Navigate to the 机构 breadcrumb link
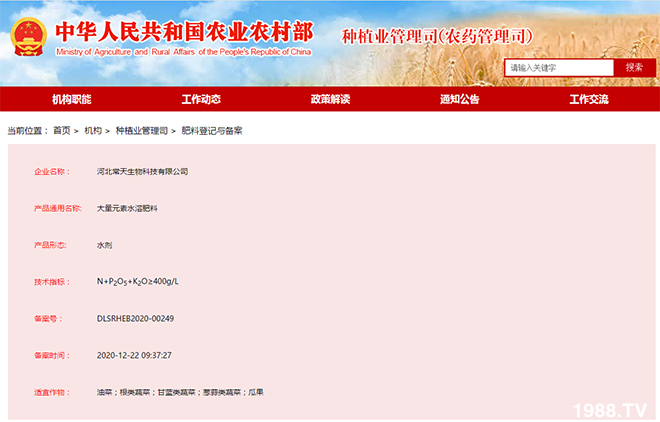 93,131
